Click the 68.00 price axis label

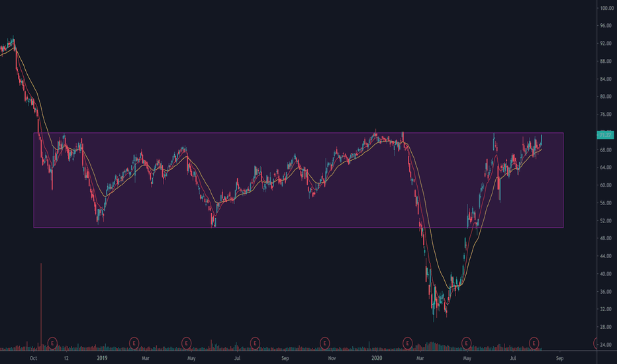coord(606,150)
